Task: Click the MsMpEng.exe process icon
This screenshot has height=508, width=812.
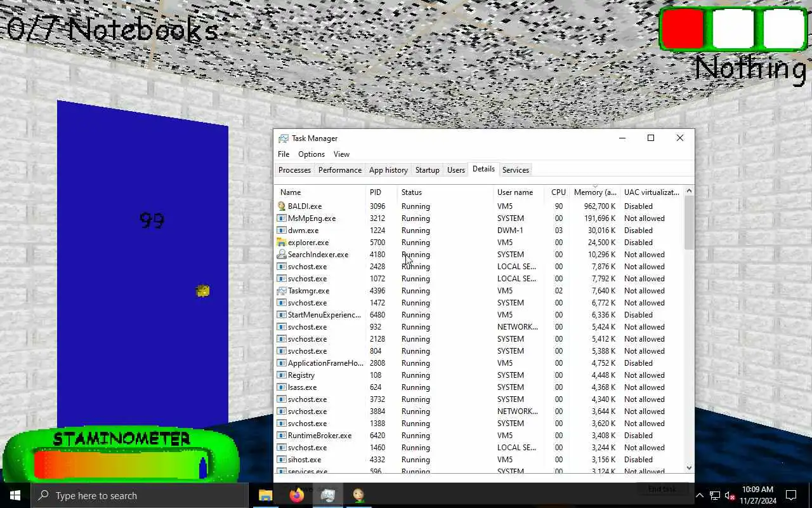Action: (x=282, y=218)
